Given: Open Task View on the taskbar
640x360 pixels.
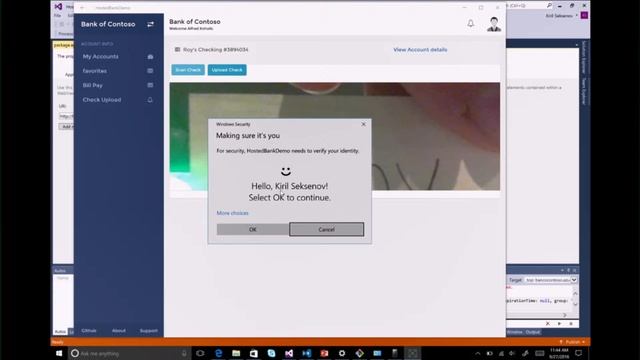Looking at the screenshot, I should point(200,353).
